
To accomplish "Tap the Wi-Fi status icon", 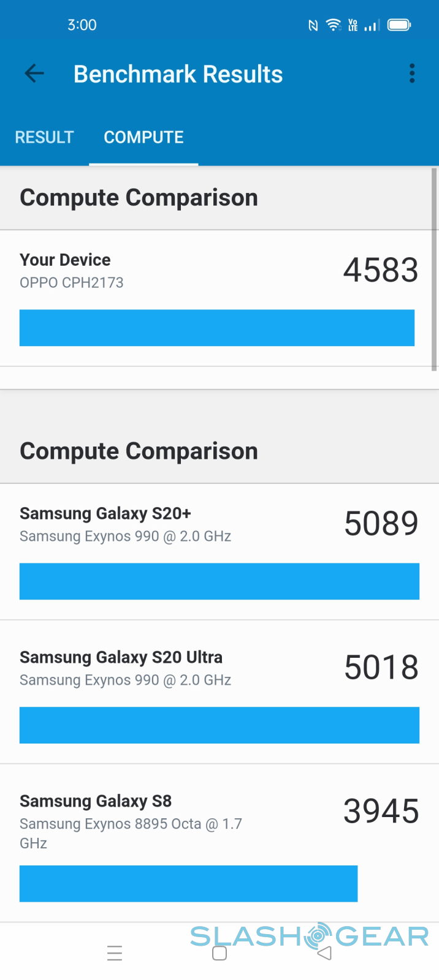I will coord(333,25).
